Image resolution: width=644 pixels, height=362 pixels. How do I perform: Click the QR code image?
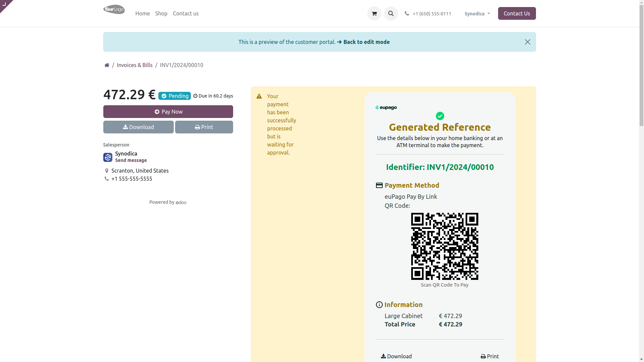click(x=444, y=246)
